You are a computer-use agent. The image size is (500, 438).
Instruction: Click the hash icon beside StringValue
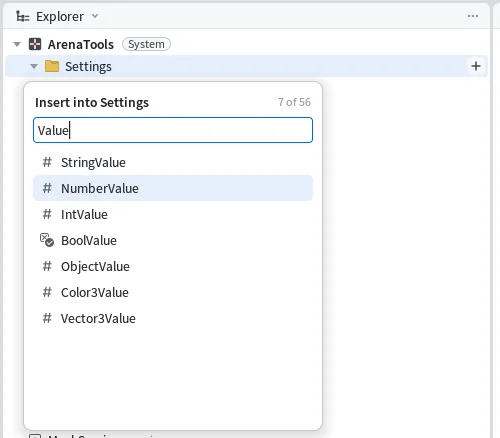coord(47,162)
